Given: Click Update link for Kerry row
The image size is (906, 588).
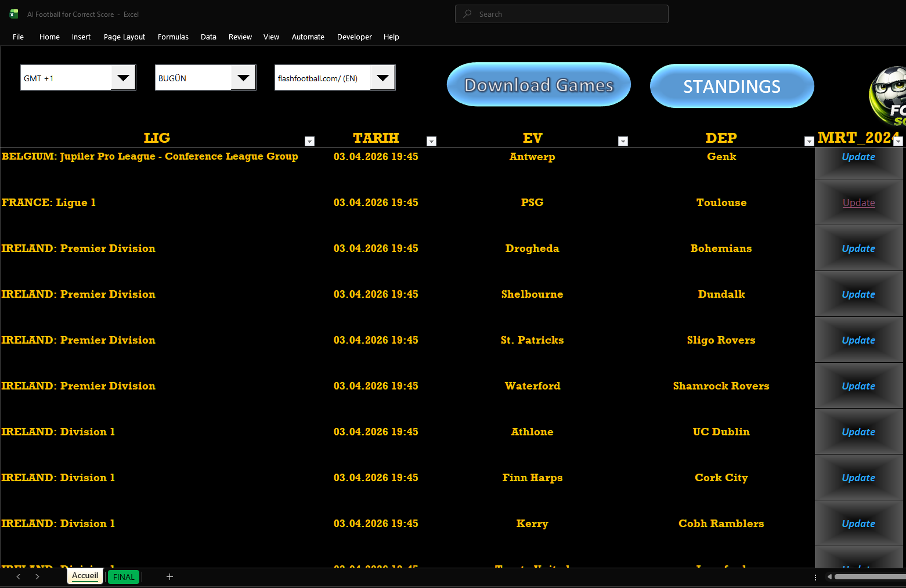Looking at the screenshot, I should click(x=858, y=524).
